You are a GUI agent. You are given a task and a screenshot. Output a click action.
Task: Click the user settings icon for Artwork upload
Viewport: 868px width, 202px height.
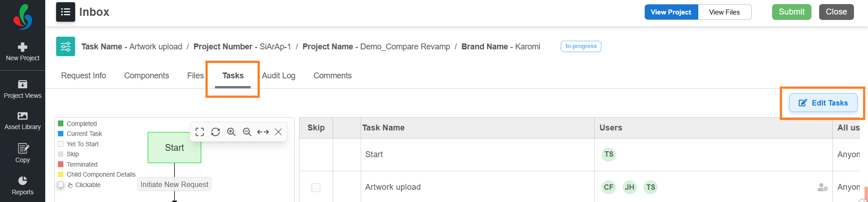click(822, 187)
